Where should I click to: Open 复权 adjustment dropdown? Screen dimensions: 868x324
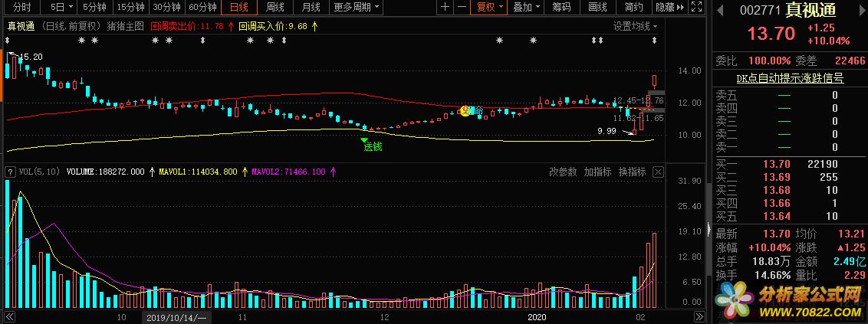490,7
